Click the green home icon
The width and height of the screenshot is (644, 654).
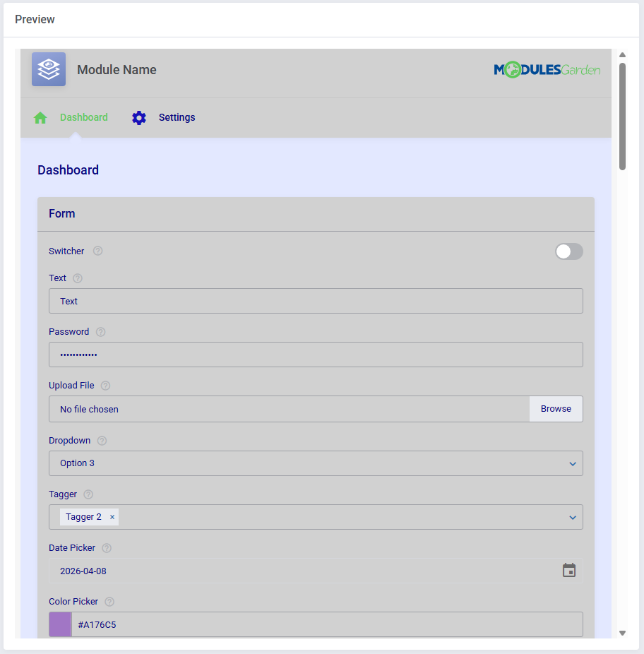40,118
